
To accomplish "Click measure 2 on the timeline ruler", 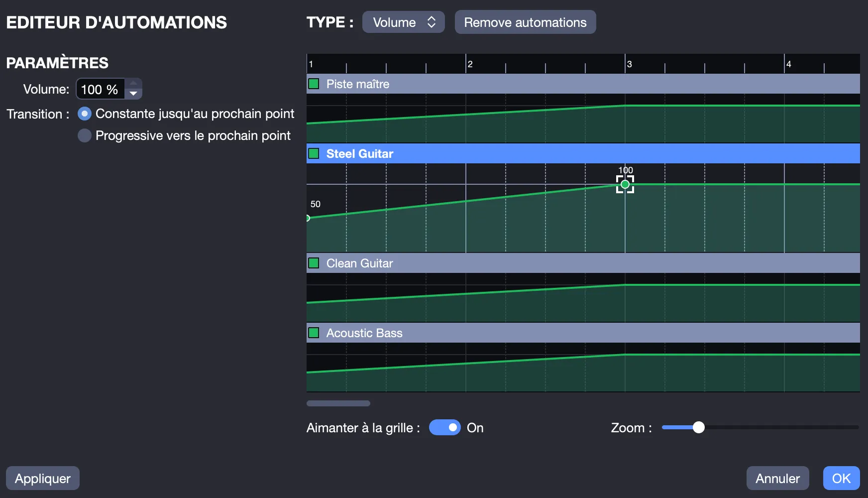I will [470, 64].
